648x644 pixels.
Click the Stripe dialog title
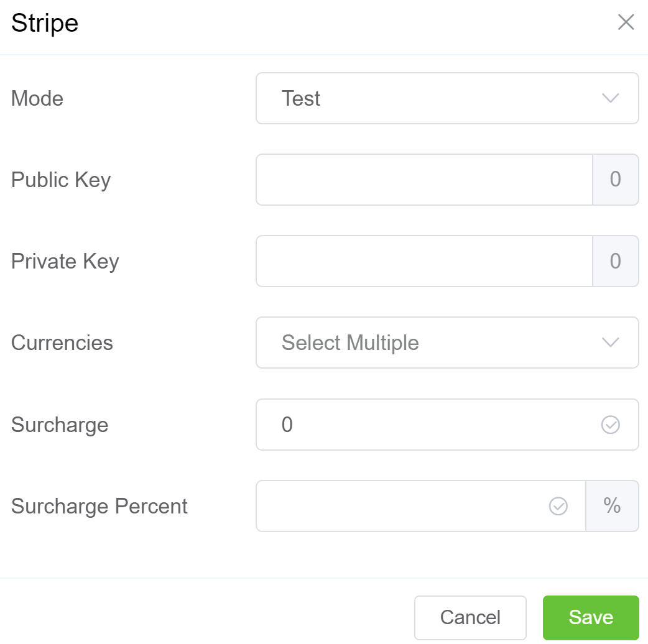click(45, 24)
